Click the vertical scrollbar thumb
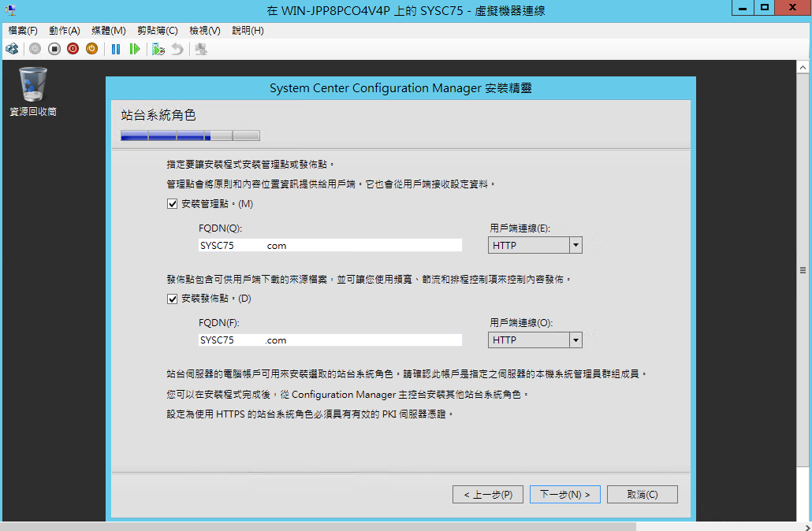 803,270
